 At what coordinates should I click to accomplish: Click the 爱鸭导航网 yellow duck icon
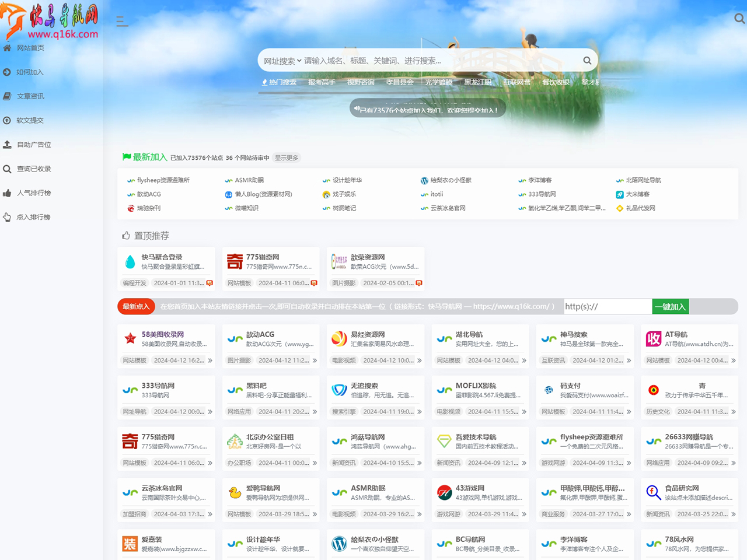click(235, 492)
